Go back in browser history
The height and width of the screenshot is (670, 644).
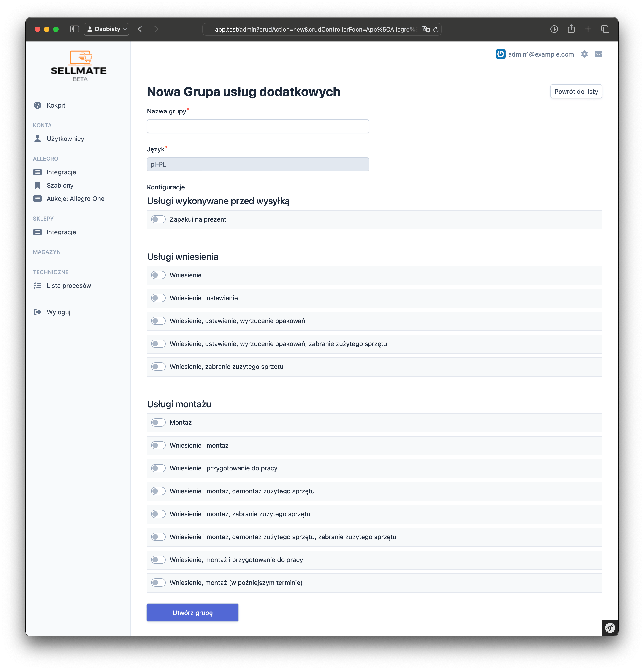point(140,29)
